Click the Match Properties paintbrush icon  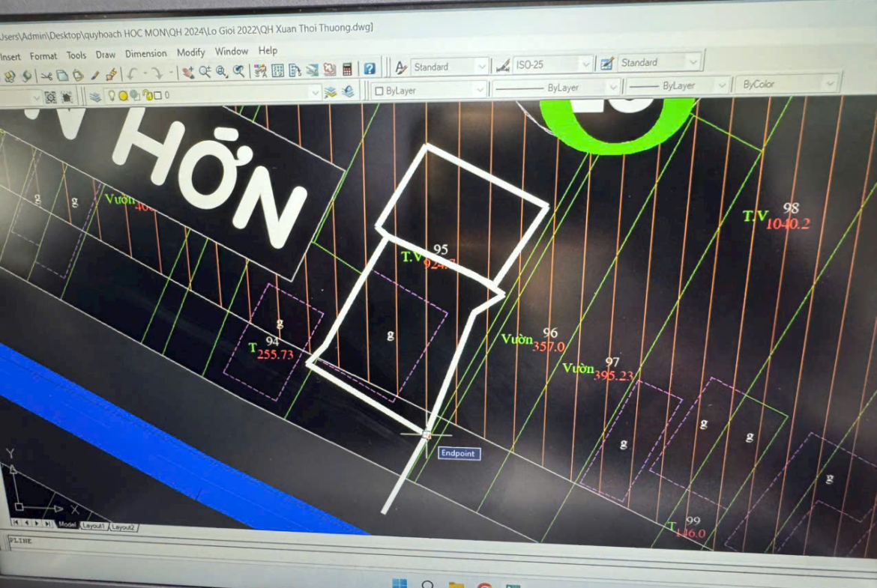coord(111,74)
